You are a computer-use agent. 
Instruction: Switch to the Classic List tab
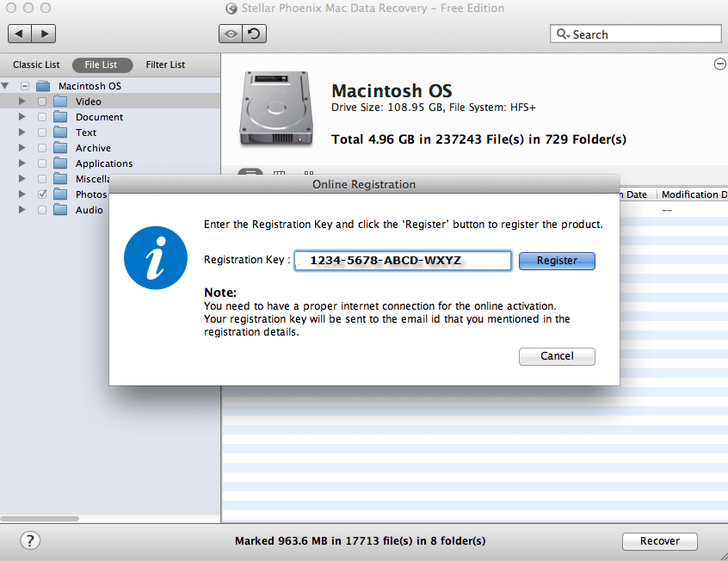click(x=36, y=65)
